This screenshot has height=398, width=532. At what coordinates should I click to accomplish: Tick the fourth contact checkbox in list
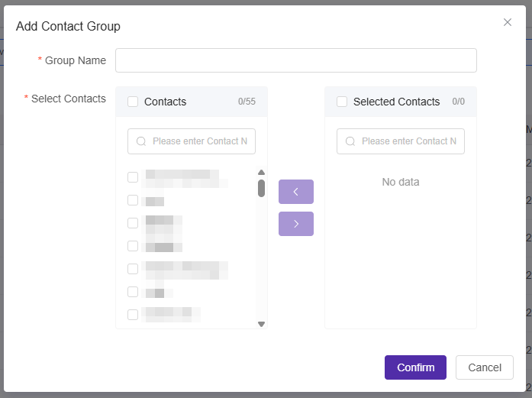pyautogui.click(x=133, y=246)
